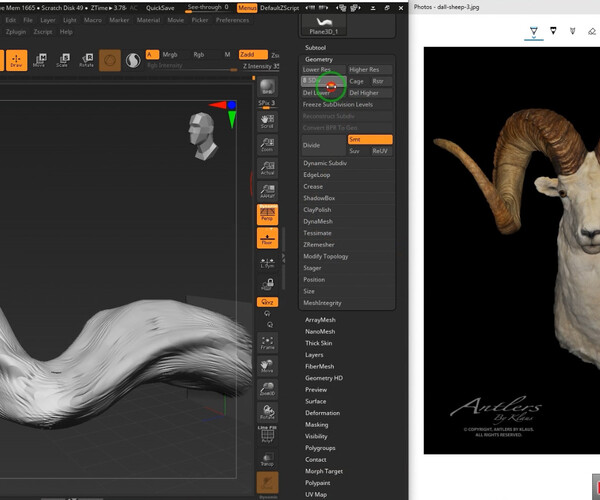Click Freeze SubDivision Levels button
The image size is (600, 500).
[x=347, y=104]
